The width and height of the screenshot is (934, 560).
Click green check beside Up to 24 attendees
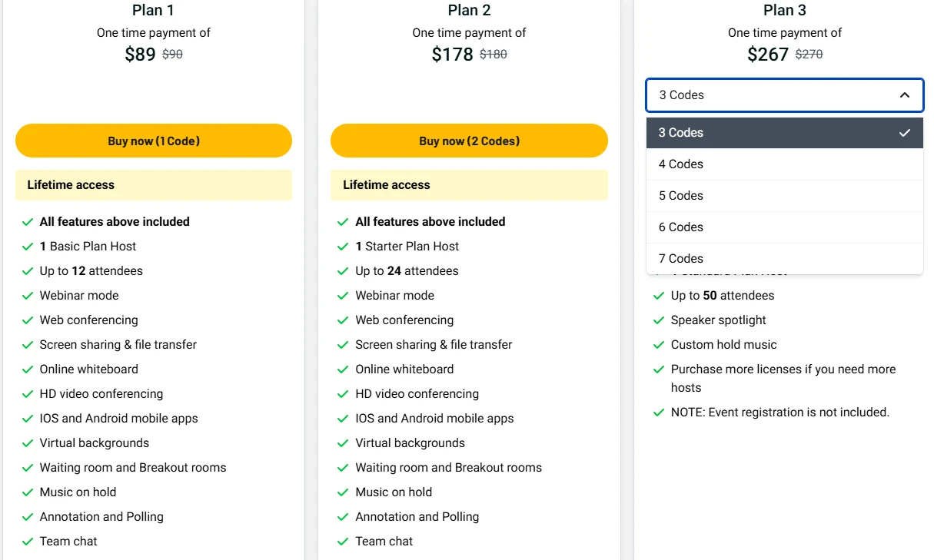[343, 271]
